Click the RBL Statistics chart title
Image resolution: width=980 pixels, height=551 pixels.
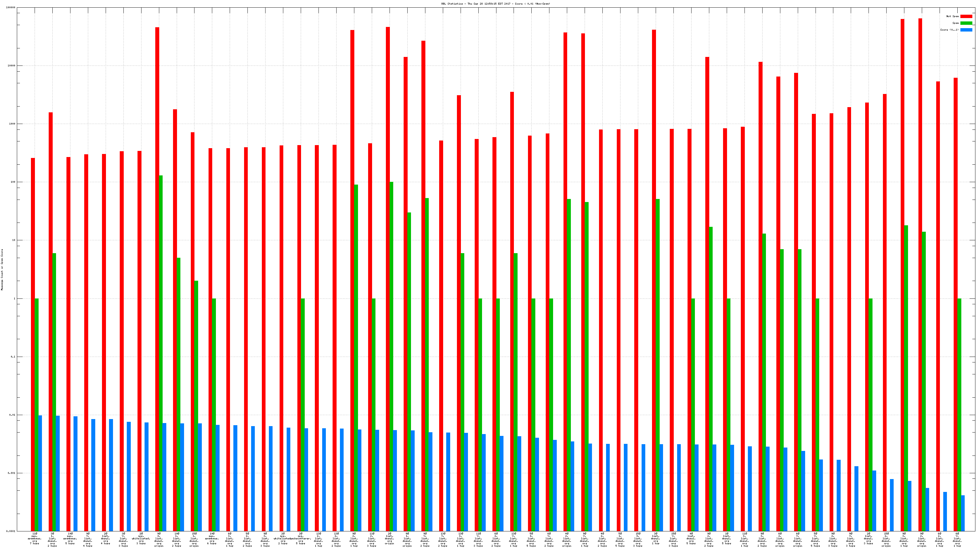(495, 4)
